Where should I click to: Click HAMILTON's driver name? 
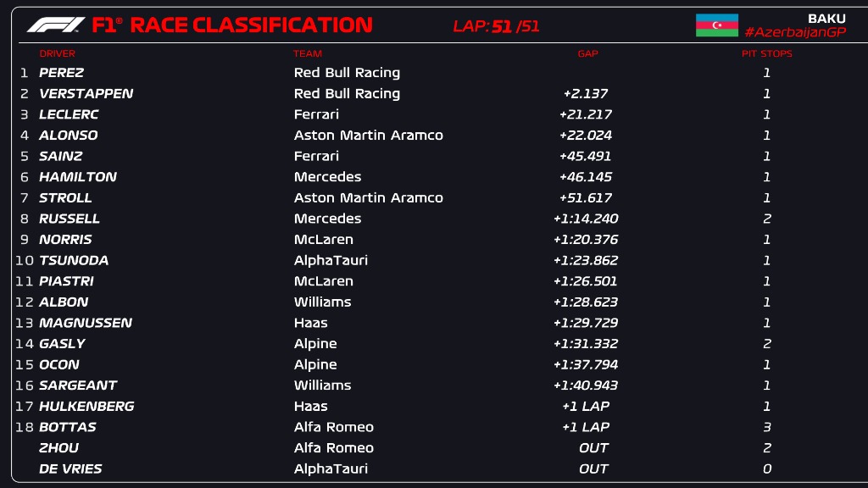78,177
